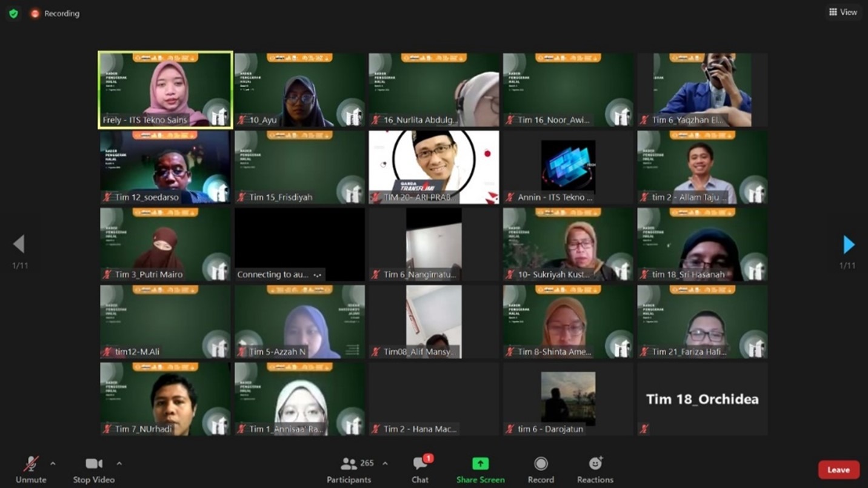
Task: Expand audio options arrow beside Unmute
Action: (x=53, y=464)
